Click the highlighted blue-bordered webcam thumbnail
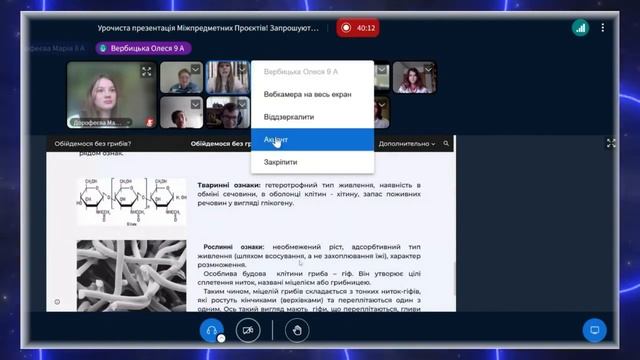Image resolution: width=640 pixels, height=360 pixels. point(228,78)
